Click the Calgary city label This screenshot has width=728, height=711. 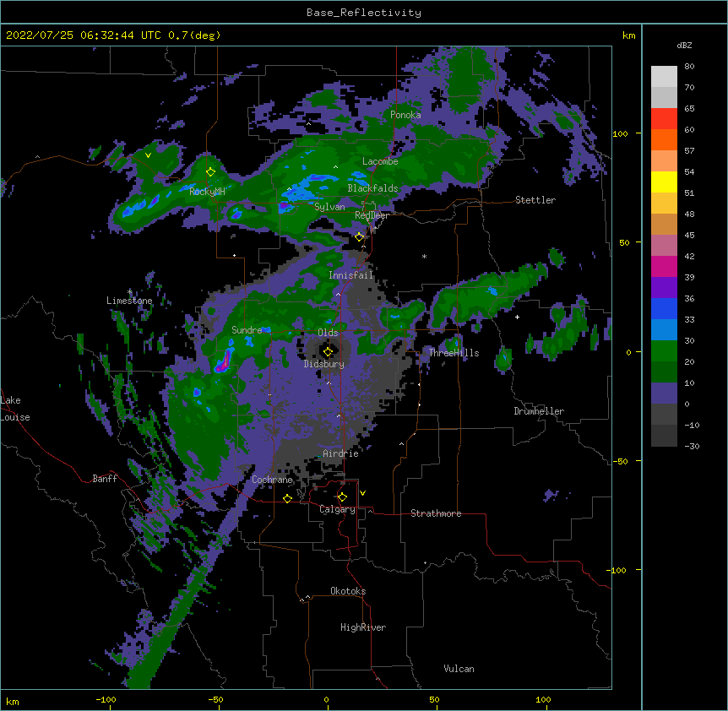pyautogui.click(x=337, y=509)
